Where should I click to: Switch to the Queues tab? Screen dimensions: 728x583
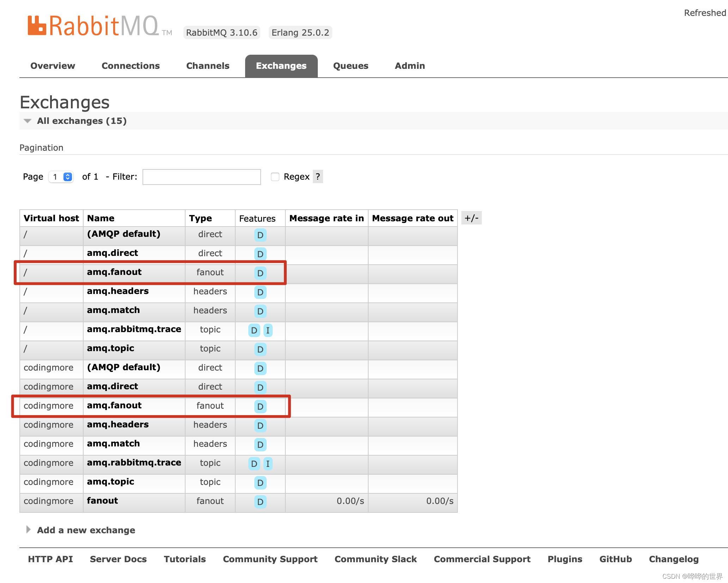click(351, 66)
